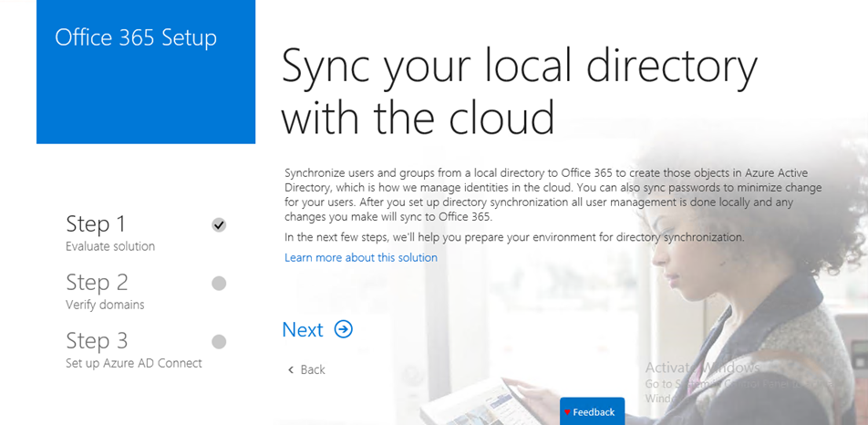The image size is (868, 425).
Task: Click the paragraph starting Synchronize users and groups
Action: [x=553, y=194]
